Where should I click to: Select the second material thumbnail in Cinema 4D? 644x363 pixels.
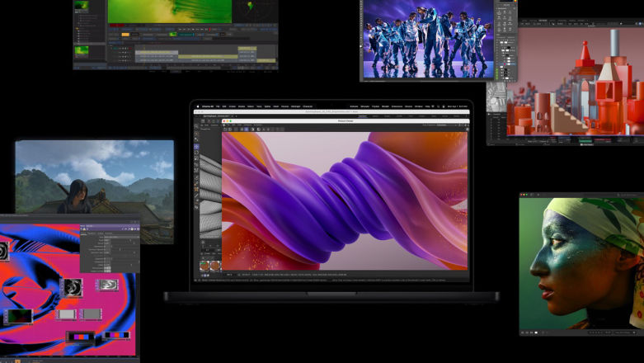(215, 266)
